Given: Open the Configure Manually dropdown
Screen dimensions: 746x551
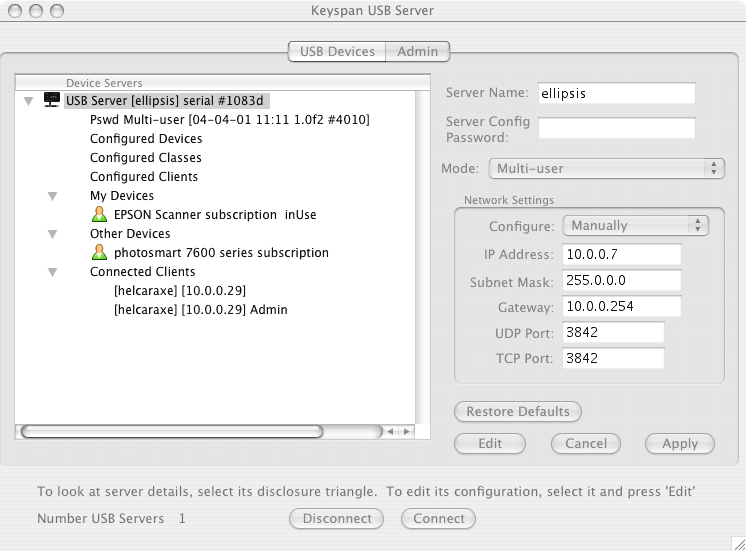Looking at the screenshot, I should click(x=635, y=226).
